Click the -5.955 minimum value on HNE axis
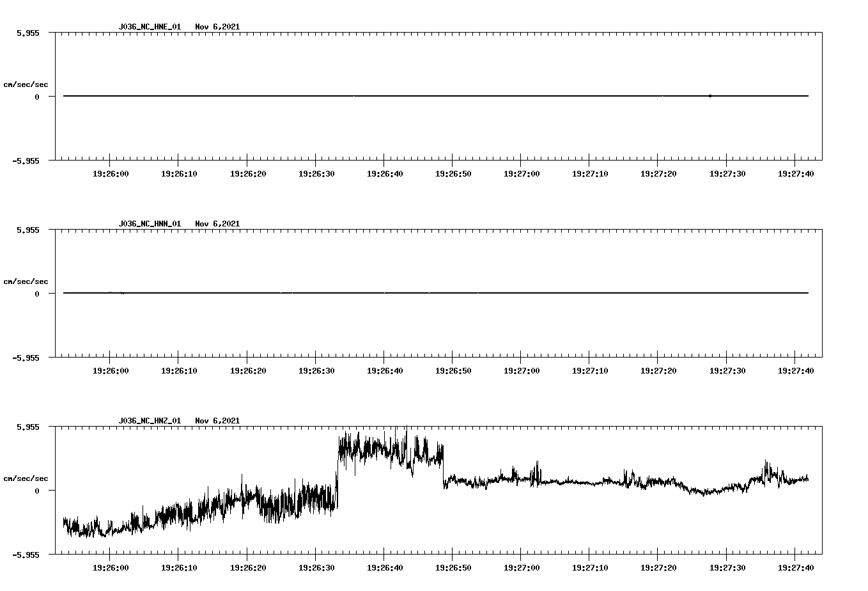The image size is (868, 591). [26, 161]
